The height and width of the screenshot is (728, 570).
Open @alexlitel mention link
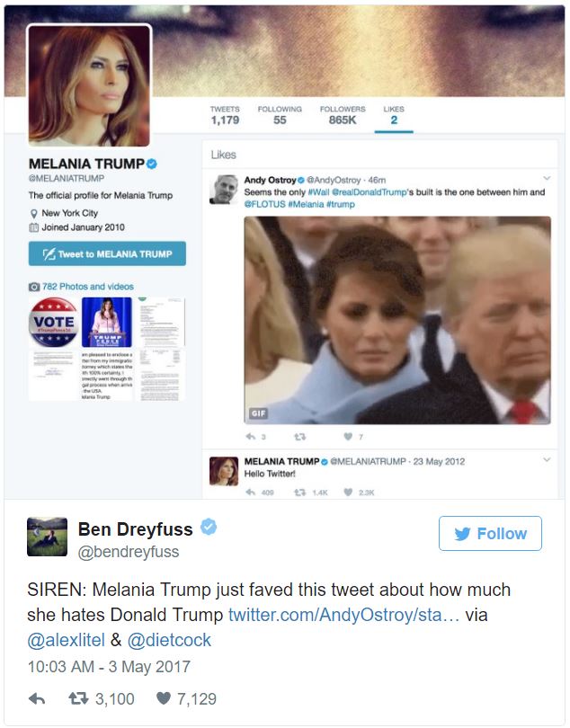click(66, 640)
